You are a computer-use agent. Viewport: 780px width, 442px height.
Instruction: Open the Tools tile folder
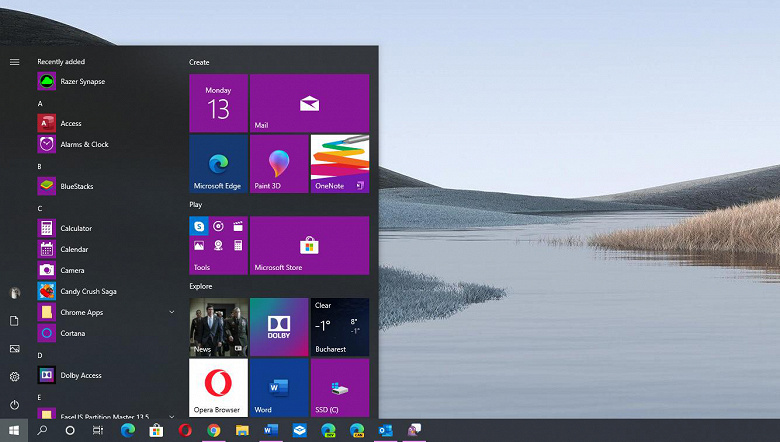click(x=218, y=246)
